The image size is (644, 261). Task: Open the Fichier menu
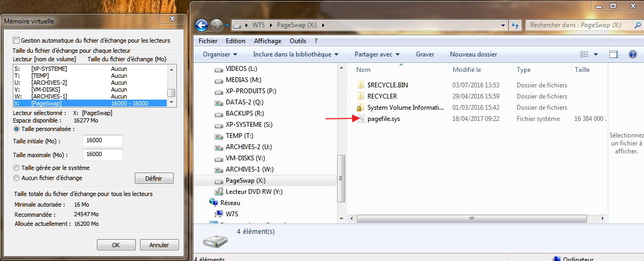point(208,41)
